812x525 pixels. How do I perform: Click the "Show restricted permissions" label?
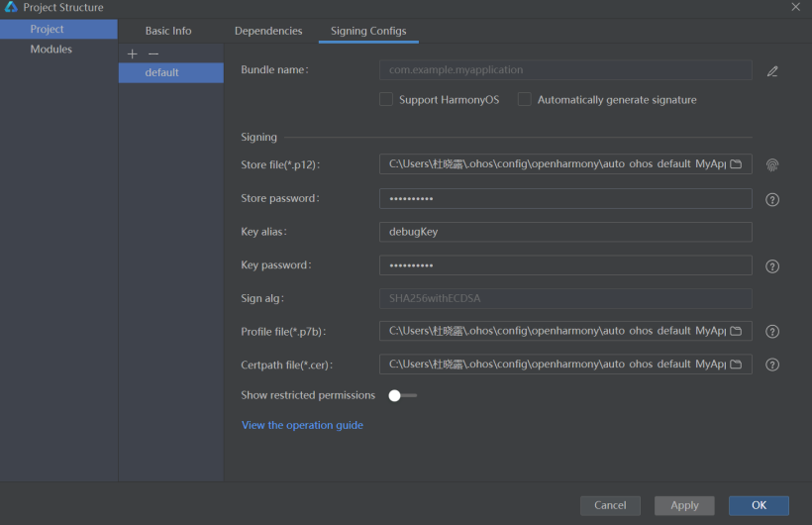[x=308, y=395]
